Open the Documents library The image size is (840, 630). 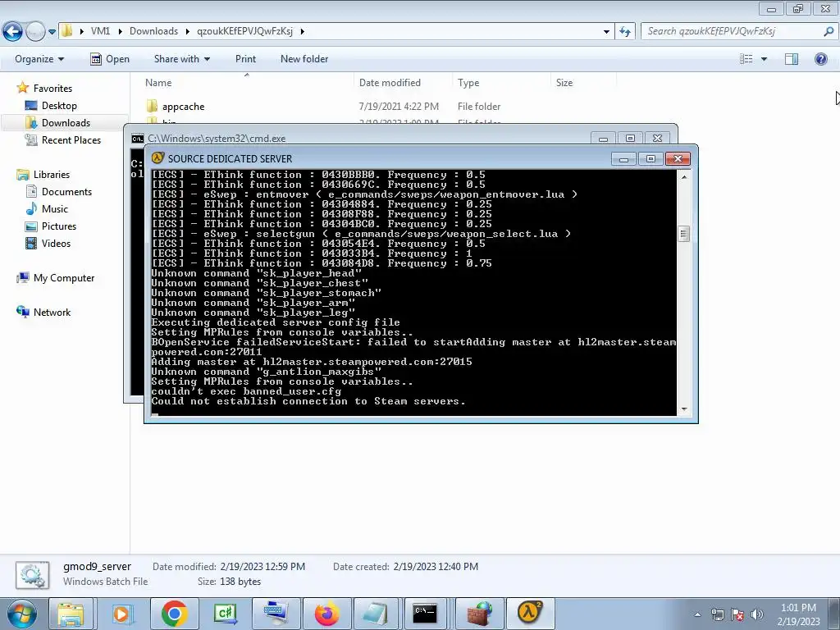[66, 192]
